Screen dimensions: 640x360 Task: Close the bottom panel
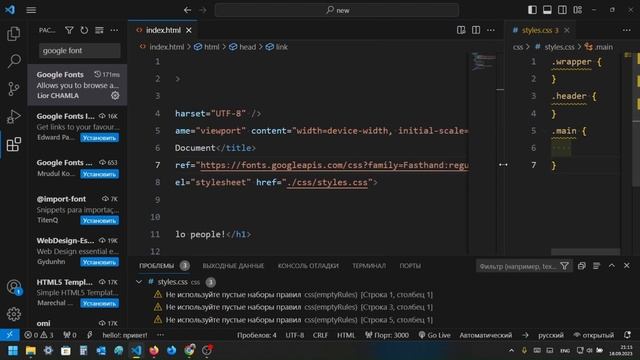pos(627,266)
